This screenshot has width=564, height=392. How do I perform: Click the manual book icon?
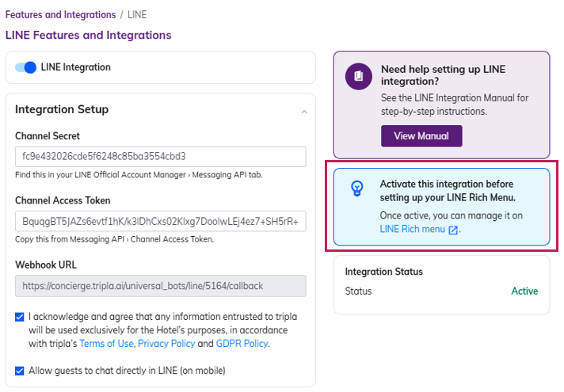click(359, 76)
